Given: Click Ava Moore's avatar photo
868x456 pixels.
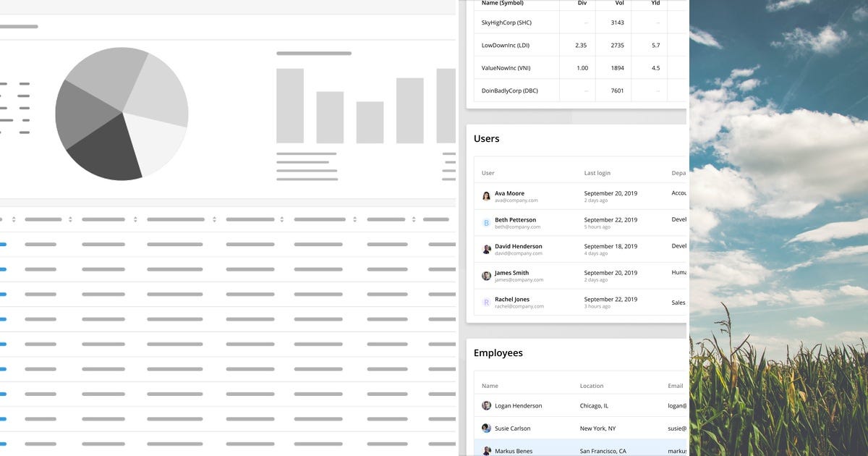Looking at the screenshot, I should click(486, 196).
